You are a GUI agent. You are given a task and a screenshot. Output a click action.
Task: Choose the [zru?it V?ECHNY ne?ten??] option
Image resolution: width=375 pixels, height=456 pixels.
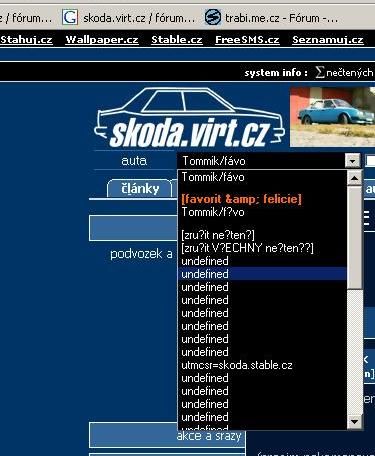coord(262,248)
